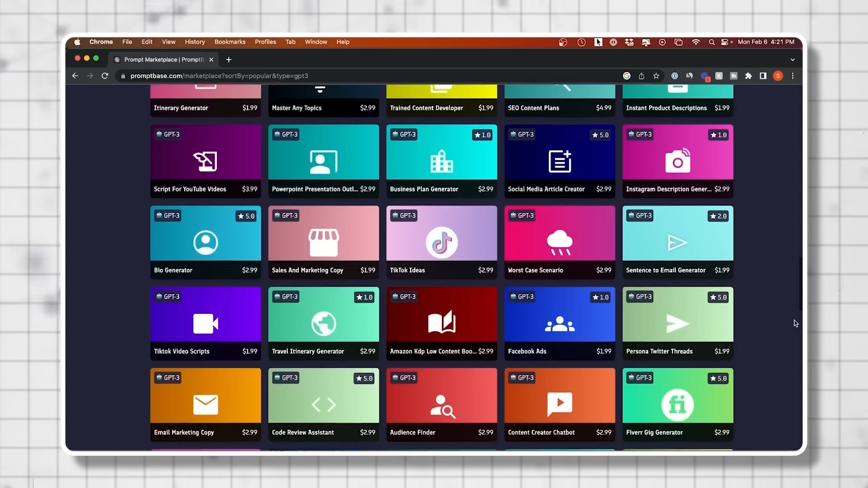Open the History menu
The image size is (868, 488).
(194, 42)
